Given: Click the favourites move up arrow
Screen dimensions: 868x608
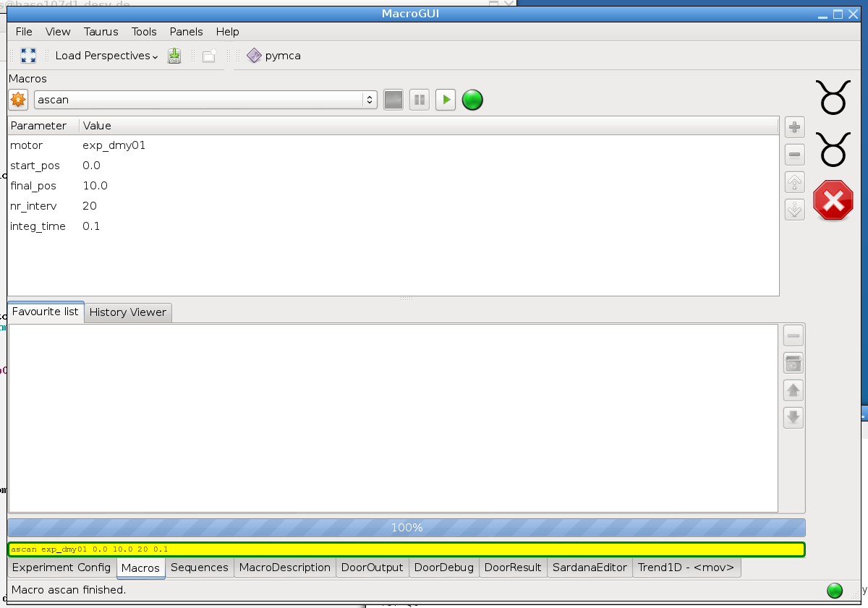Looking at the screenshot, I should pyautogui.click(x=793, y=390).
